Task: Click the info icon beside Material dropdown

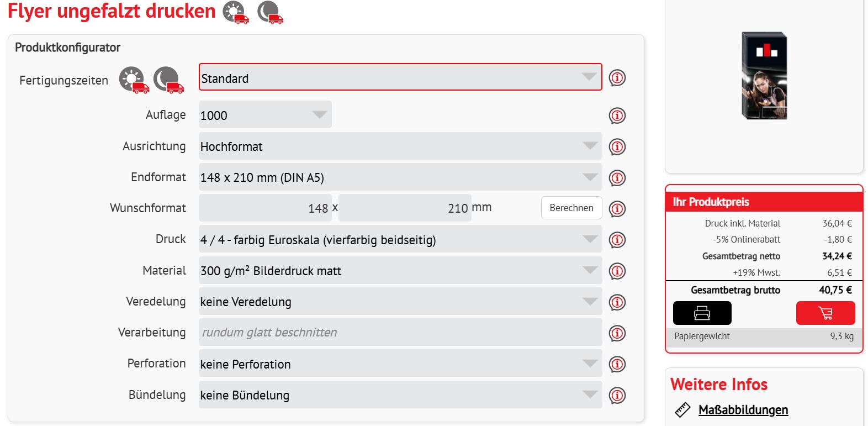Action: tap(617, 271)
